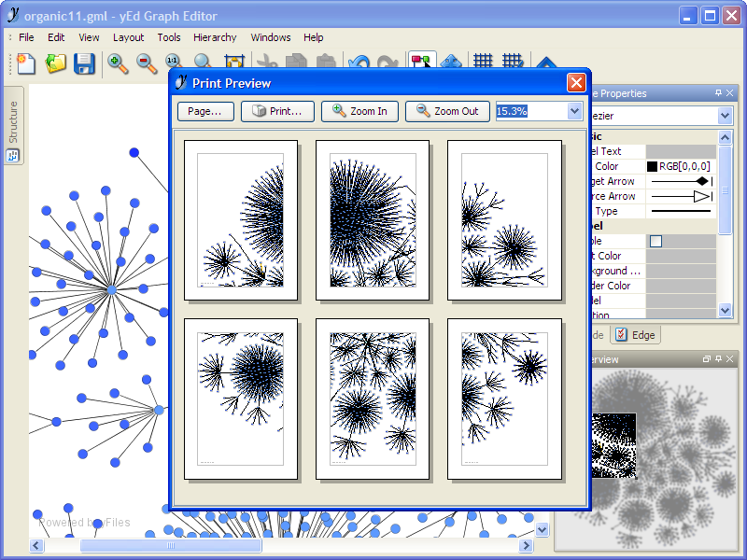Viewport: 747px width, 560px height.
Task: Click the Page... button in Print Preview
Action: click(205, 111)
